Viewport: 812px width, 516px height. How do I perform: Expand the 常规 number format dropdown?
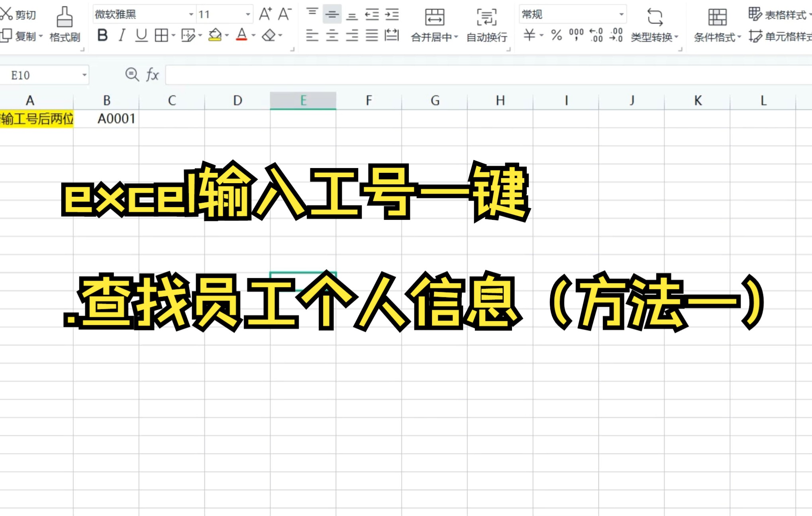(x=622, y=15)
